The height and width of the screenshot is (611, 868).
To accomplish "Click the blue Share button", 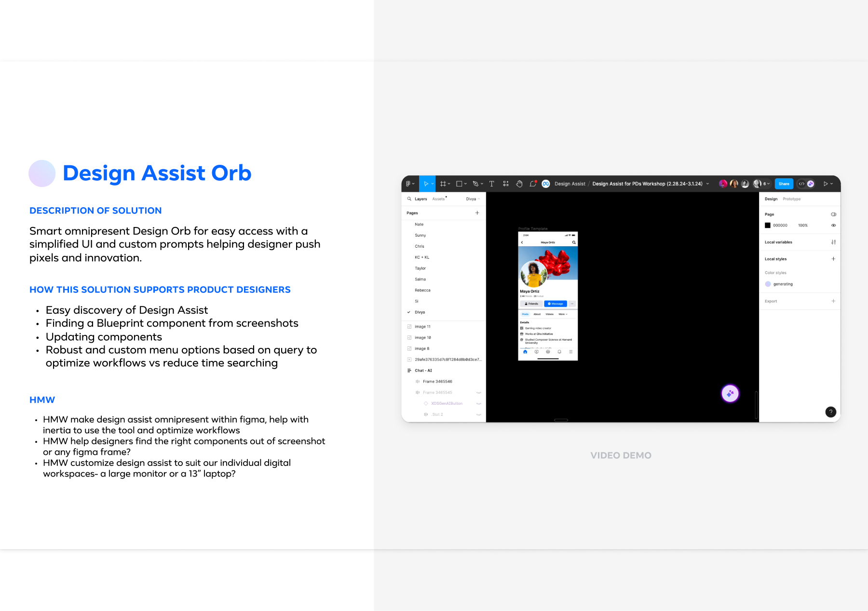I will tap(784, 184).
